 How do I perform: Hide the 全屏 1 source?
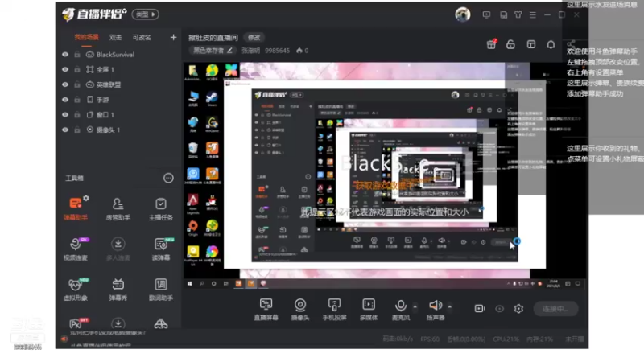[65, 69]
